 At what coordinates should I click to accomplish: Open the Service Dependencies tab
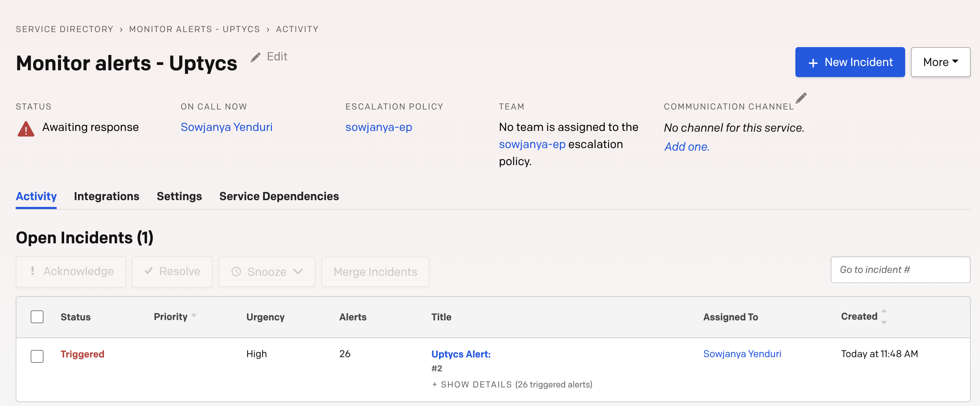(x=279, y=197)
